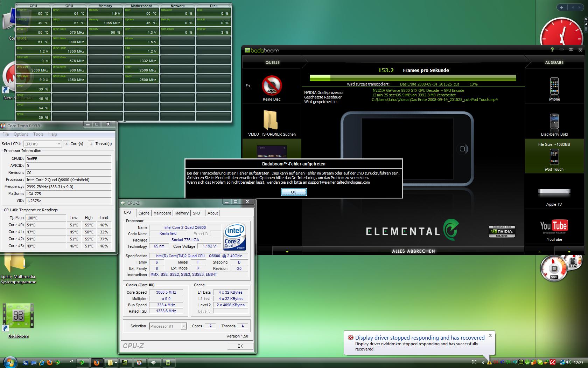
Task: Open the SPD tab in CPU-Z
Action: pos(196,213)
